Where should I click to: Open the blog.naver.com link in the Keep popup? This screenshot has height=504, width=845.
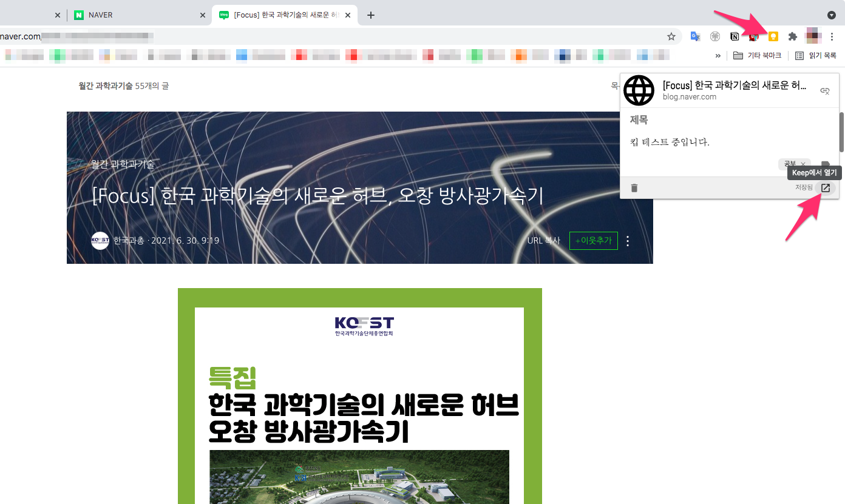690,97
